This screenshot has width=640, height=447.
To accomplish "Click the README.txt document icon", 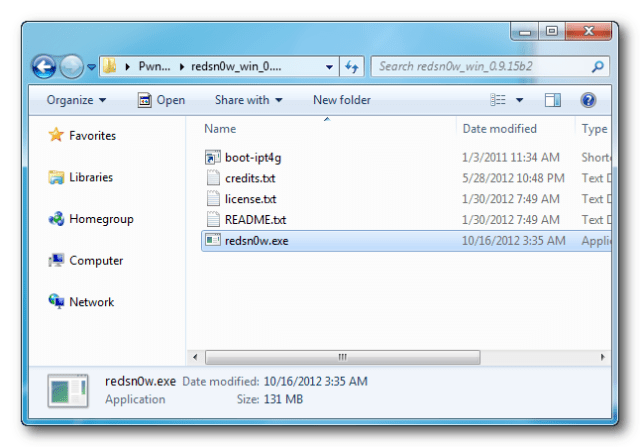I will point(213,220).
